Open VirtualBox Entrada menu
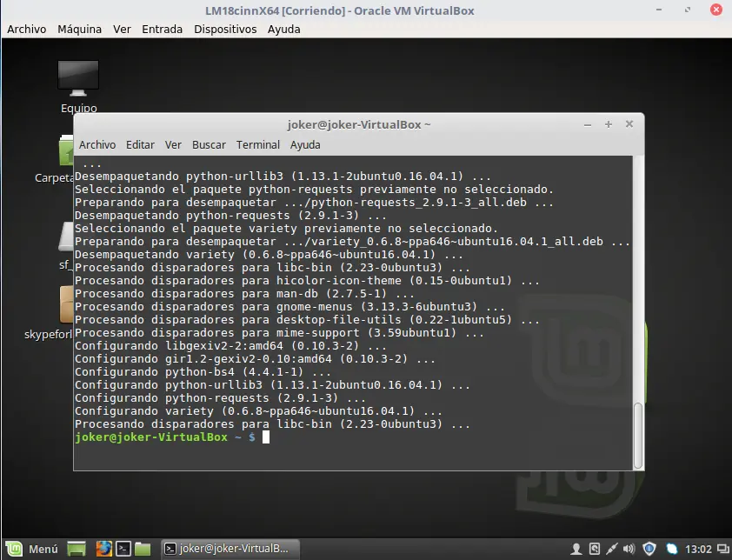The image size is (732, 560). [x=162, y=29]
